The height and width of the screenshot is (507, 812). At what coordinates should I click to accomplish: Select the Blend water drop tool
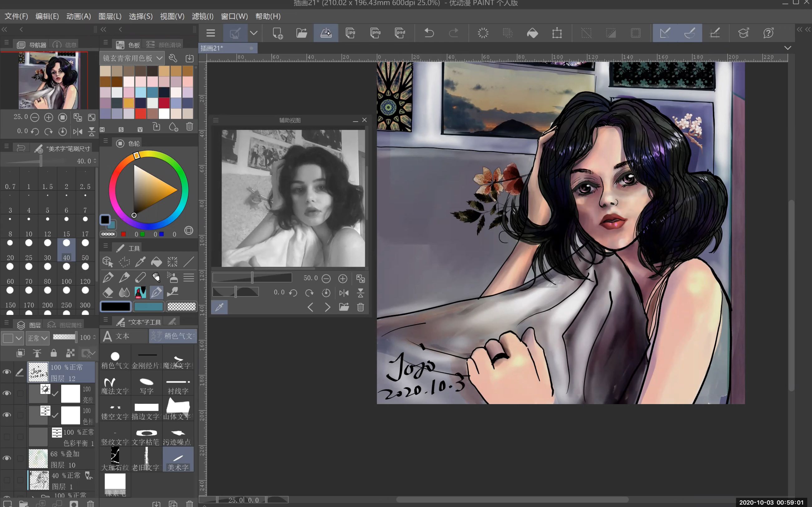coord(124,292)
